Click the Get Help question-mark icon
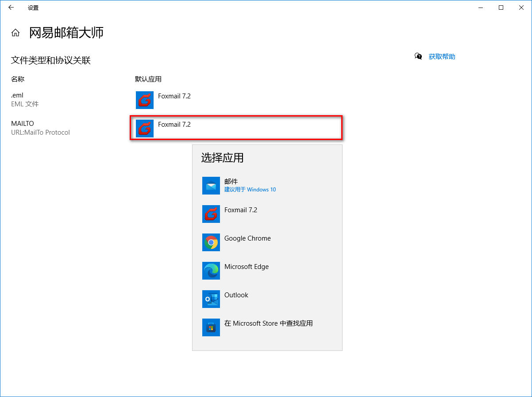The image size is (532, 397). [x=417, y=56]
